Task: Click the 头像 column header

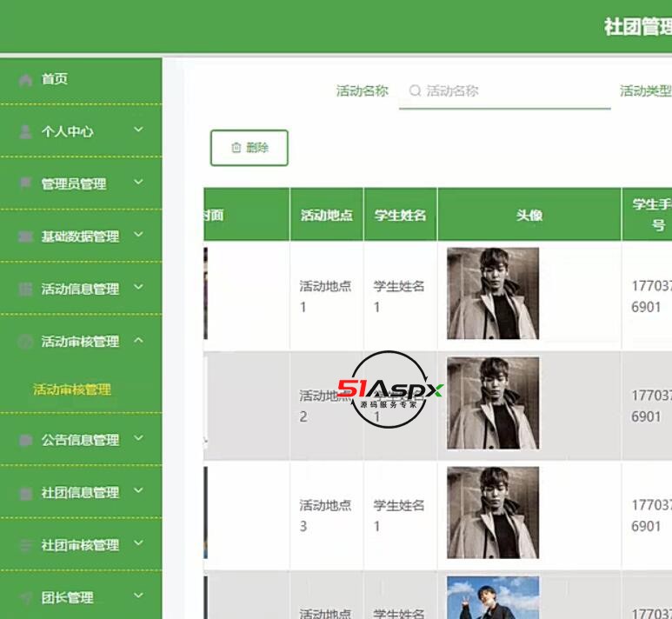Action: (x=529, y=215)
